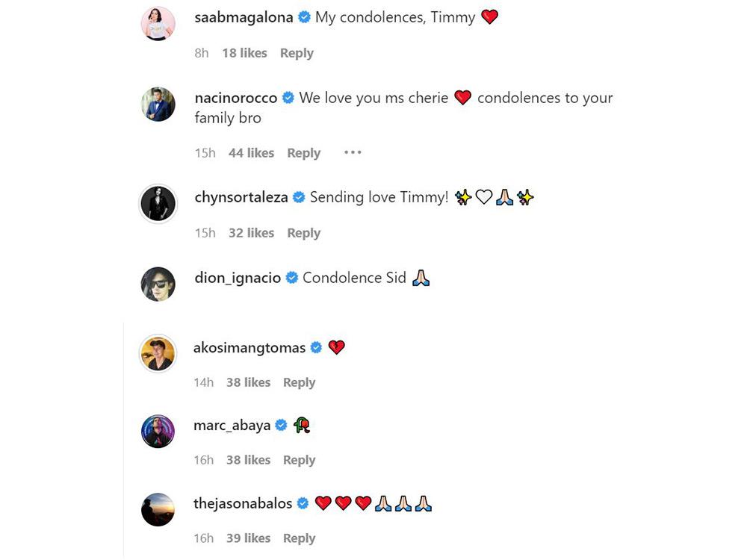Click chynsortaleza's profile avatar

coord(158,203)
